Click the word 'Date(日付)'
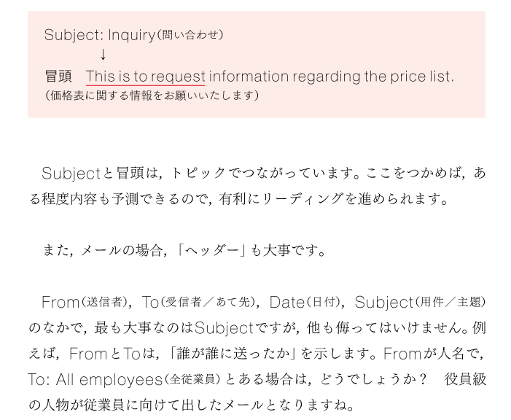511x420 pixels. click(307, 302)
